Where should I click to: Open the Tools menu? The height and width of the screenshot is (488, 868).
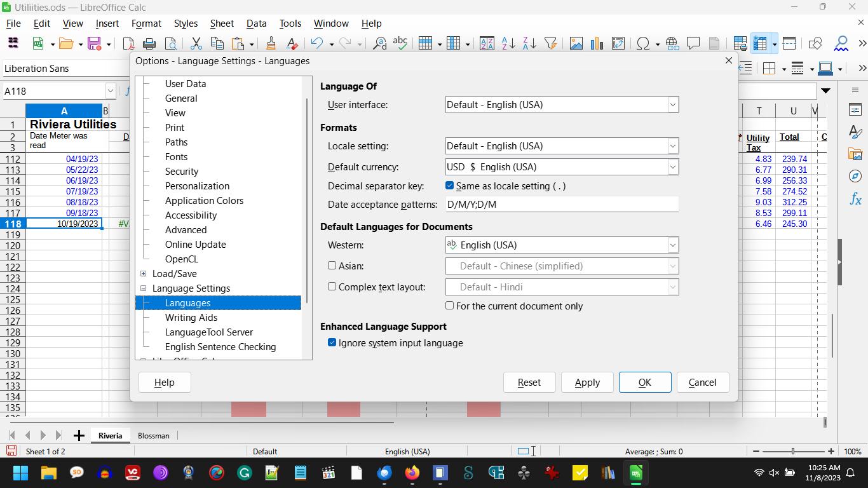coord(290,24)
